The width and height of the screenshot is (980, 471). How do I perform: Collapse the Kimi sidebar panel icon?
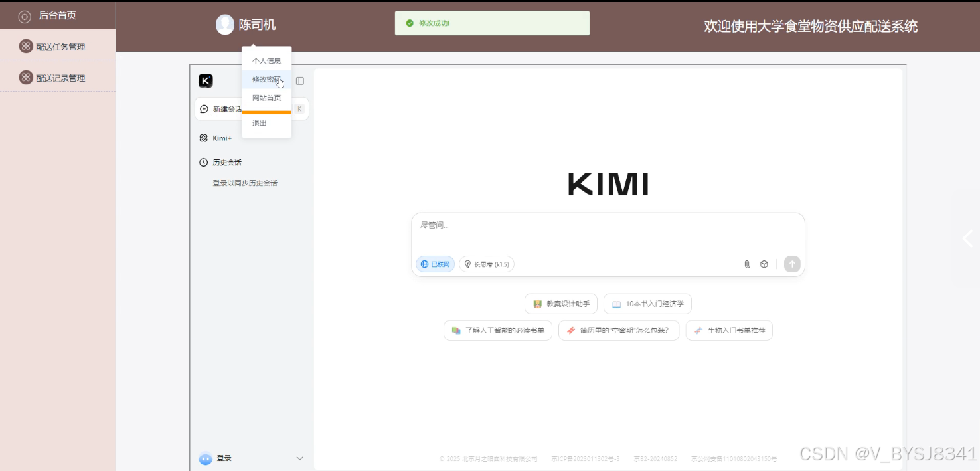(x=300, y=81)
